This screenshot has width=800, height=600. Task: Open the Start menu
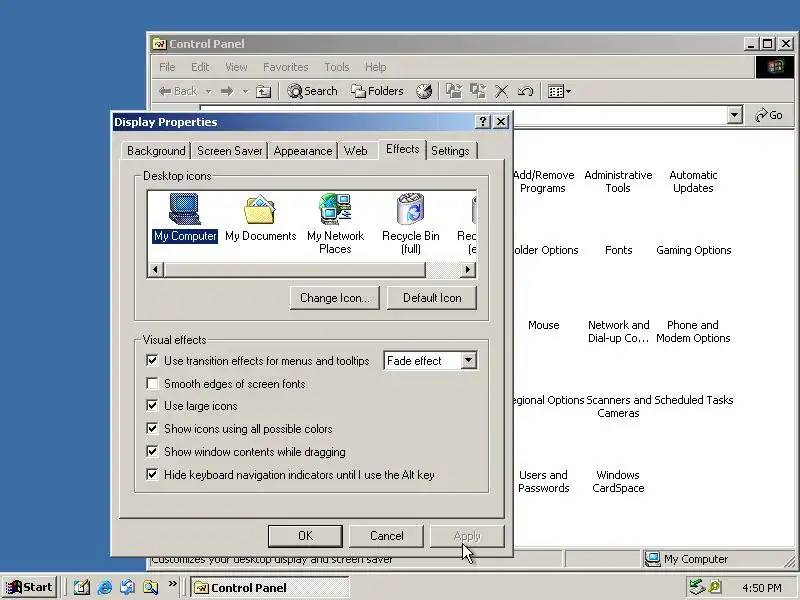[x=29, y=587]
